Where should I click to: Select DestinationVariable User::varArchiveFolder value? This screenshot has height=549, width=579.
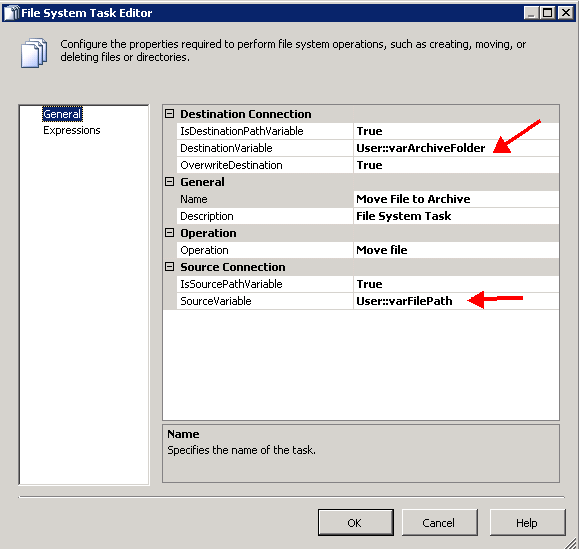(456, 148)
